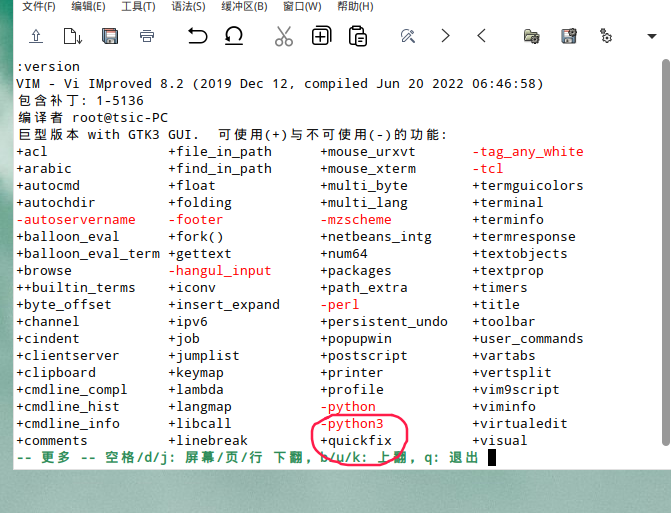This screenshot has width=671, height=513.
Task: Open the 语法(S) menu
Action: click(x=188, y=6)
